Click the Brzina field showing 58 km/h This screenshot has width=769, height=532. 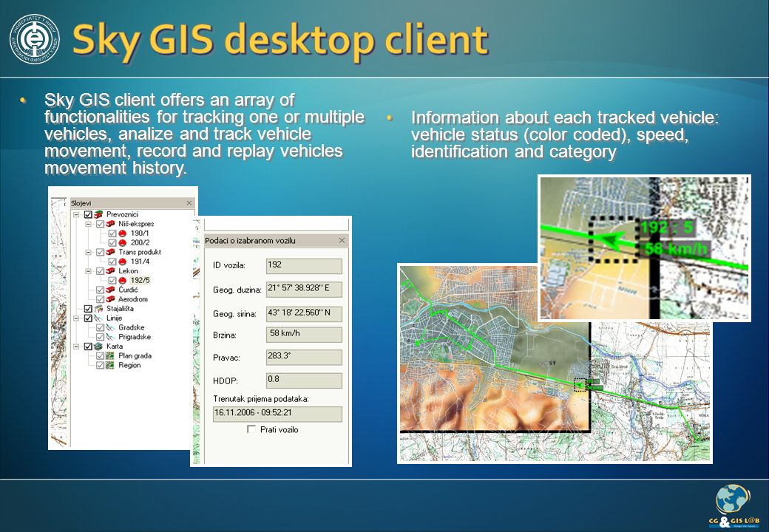[304, 335]
